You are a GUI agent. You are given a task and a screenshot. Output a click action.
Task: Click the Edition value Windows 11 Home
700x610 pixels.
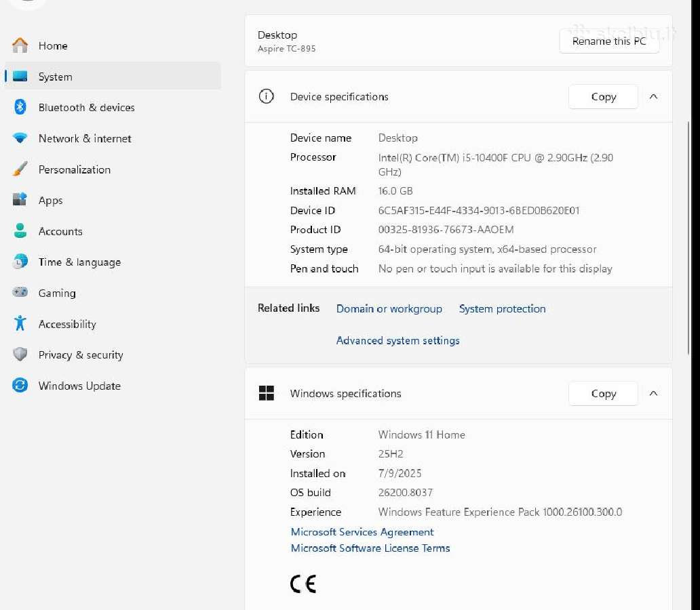(x=421, y=434)
